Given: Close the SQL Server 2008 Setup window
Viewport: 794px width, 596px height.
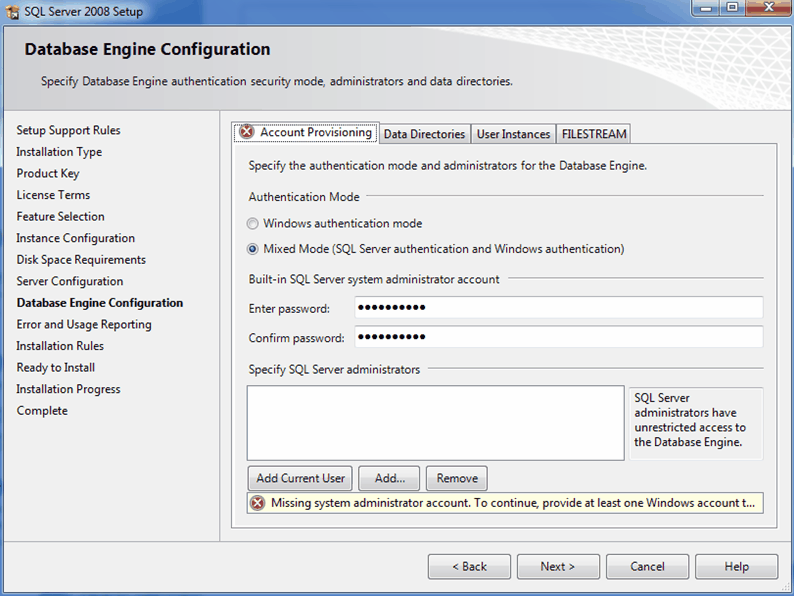Looking at the screenshot, I should click(769, 8).
